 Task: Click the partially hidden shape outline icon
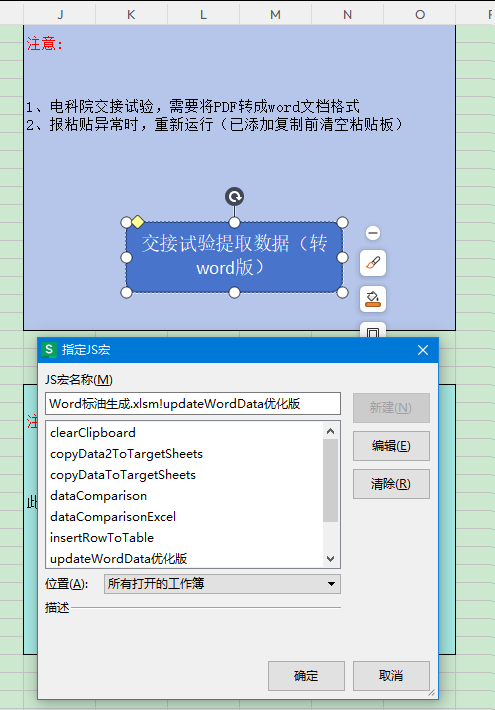(373, 330)
